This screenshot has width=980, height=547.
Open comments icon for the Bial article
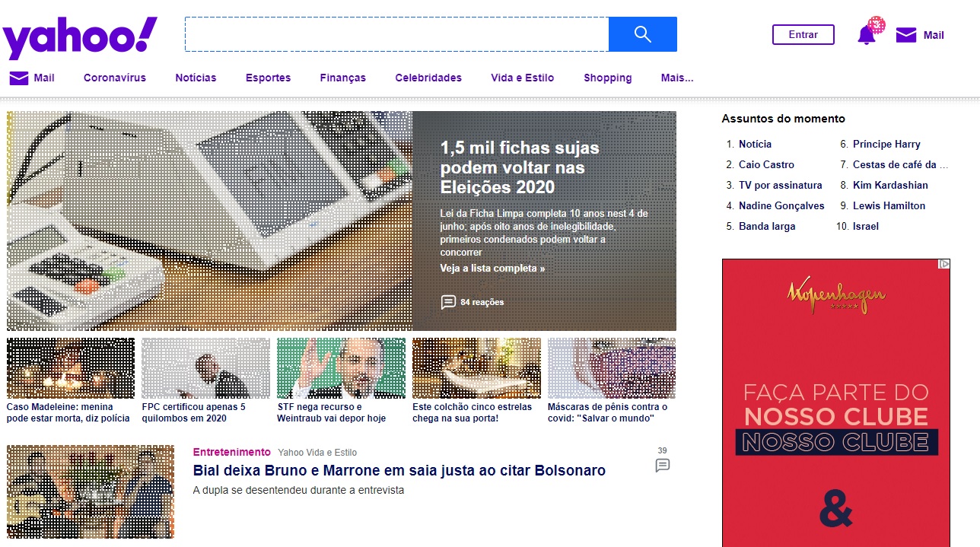(663, 465)
